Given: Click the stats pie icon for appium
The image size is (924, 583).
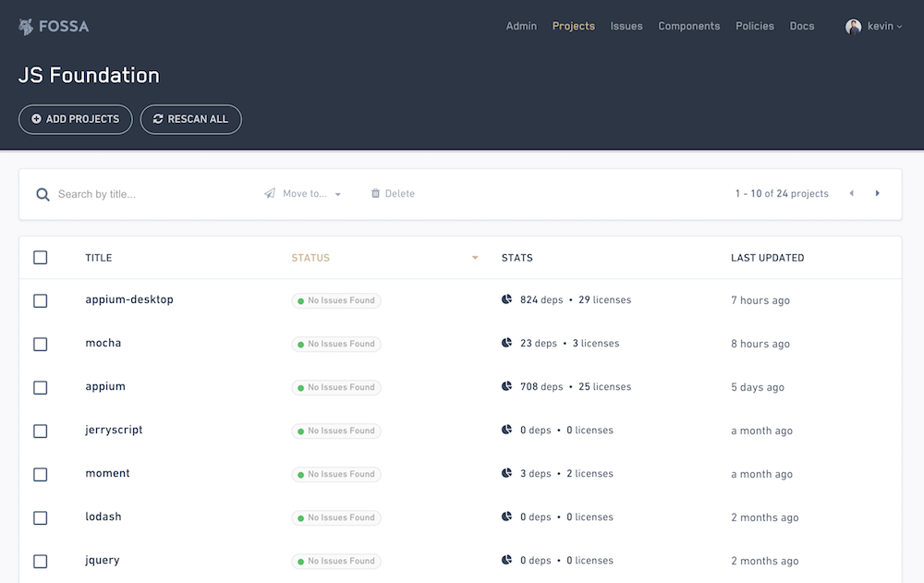Looking at the screenshot, I should pyautogui.click(x=506, y=387).
